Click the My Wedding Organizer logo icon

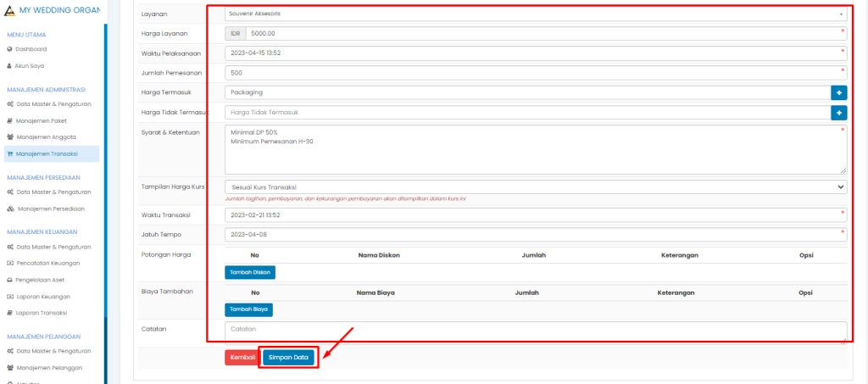point(9,9)
